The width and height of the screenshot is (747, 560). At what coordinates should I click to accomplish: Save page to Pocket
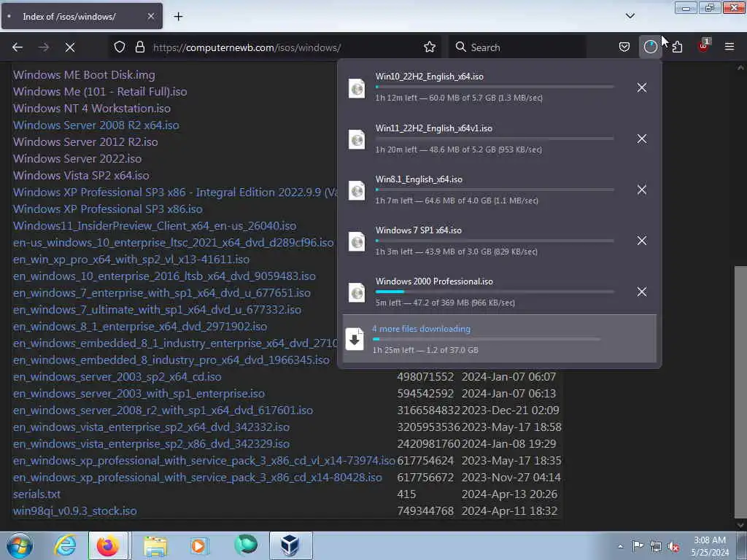click(x=624, y=47)
